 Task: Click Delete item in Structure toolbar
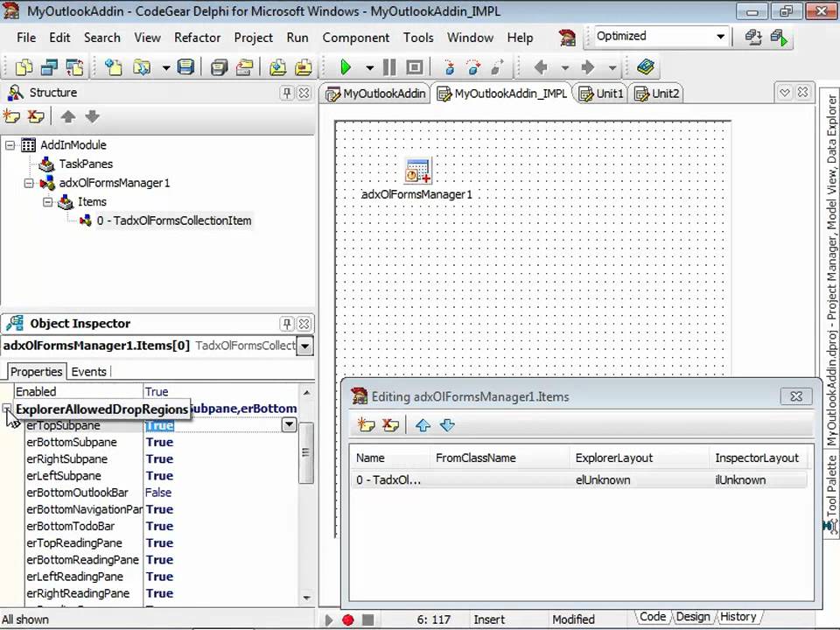pyautogui.click(x=36, y=116)
